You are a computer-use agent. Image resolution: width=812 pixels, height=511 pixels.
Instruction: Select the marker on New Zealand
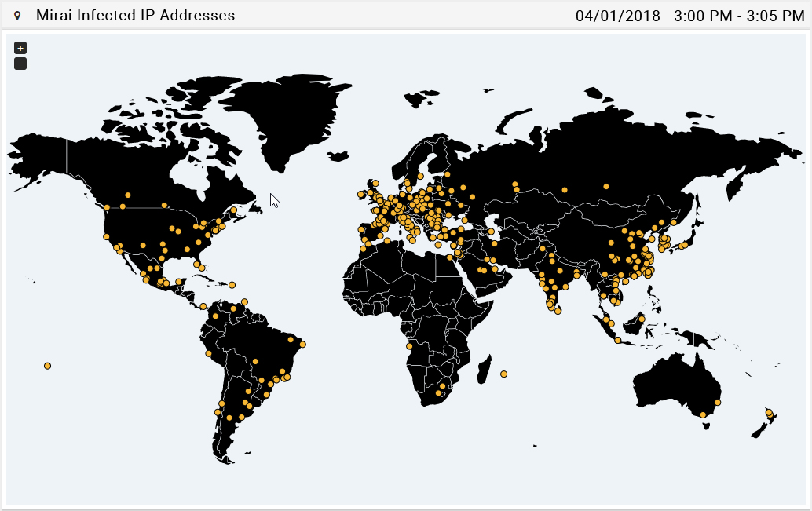(x=769, y=412)
